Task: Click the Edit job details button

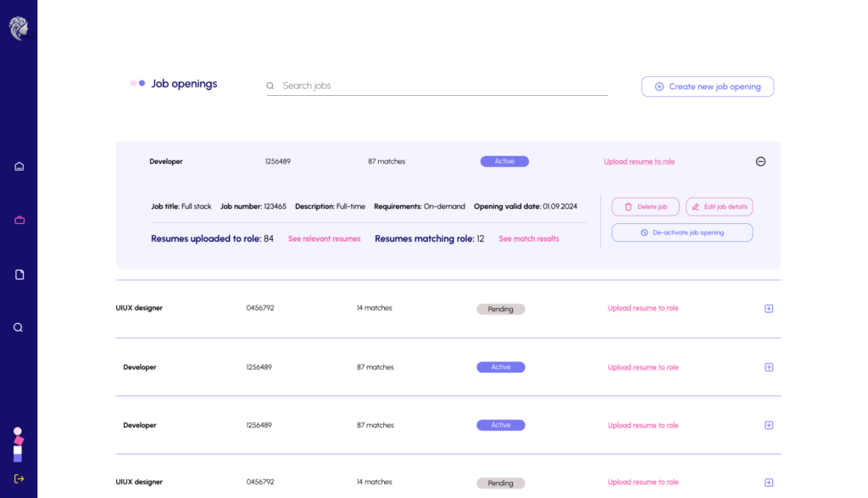Action: 719,207
